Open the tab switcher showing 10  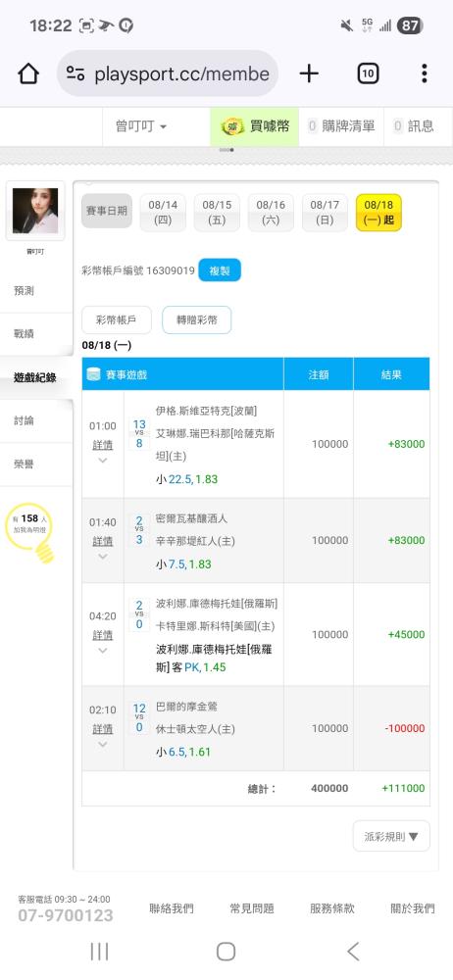coord(368,73)
